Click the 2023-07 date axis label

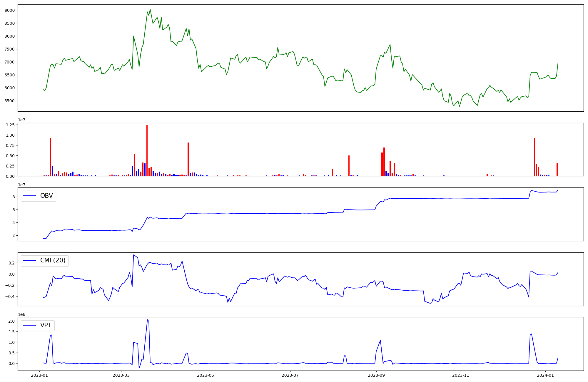click(290, 375)
